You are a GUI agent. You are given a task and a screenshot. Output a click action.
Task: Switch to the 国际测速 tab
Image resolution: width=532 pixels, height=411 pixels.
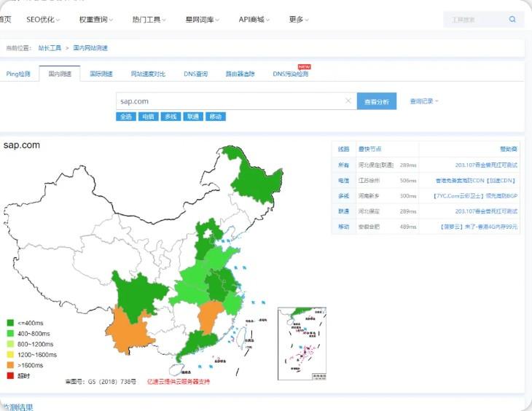tap(101, 74)
